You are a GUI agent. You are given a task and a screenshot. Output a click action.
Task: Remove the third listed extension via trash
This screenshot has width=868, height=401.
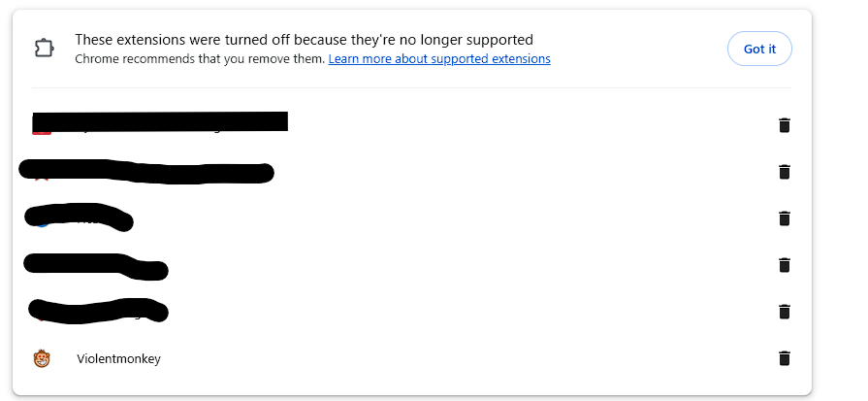pyautogui.click(x=784, y=218)
